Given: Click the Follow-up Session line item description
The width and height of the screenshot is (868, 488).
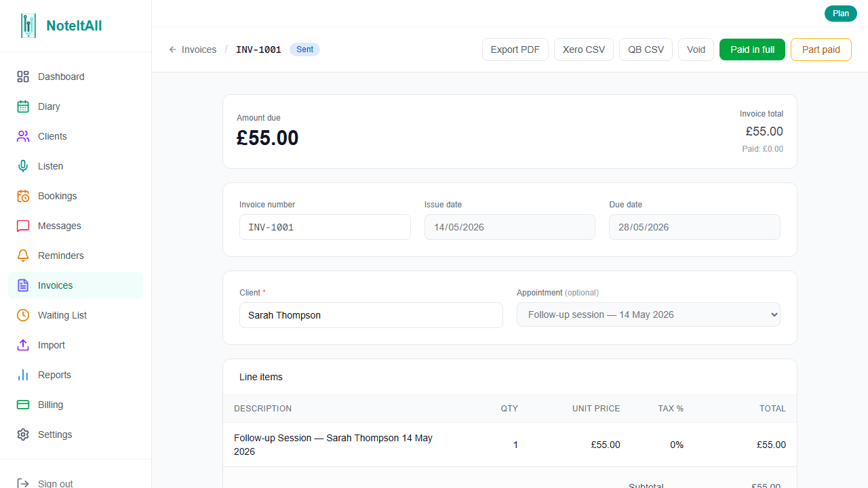Looking at the screenshot, I should pyautogui.click(x=334, y=445).
